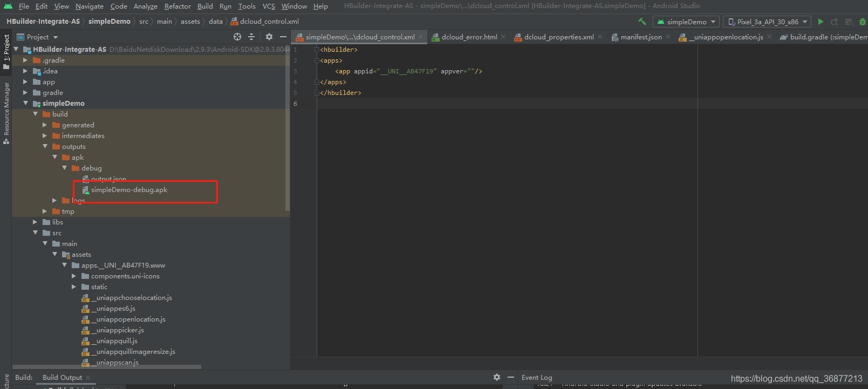Click the Project tree horizontal scrollbar
868x389 pixels.
[107, 367]
